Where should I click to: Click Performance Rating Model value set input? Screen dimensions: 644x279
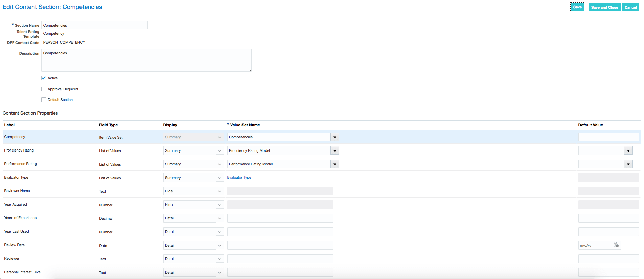click(x=279, y=164)
